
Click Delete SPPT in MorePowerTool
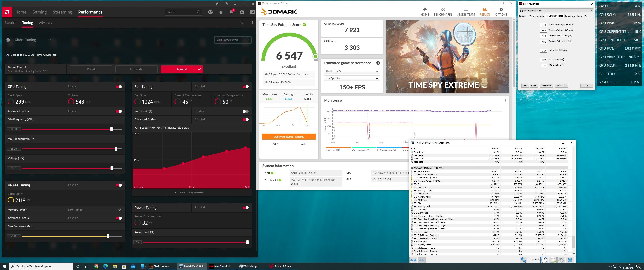tap(546, 86)
